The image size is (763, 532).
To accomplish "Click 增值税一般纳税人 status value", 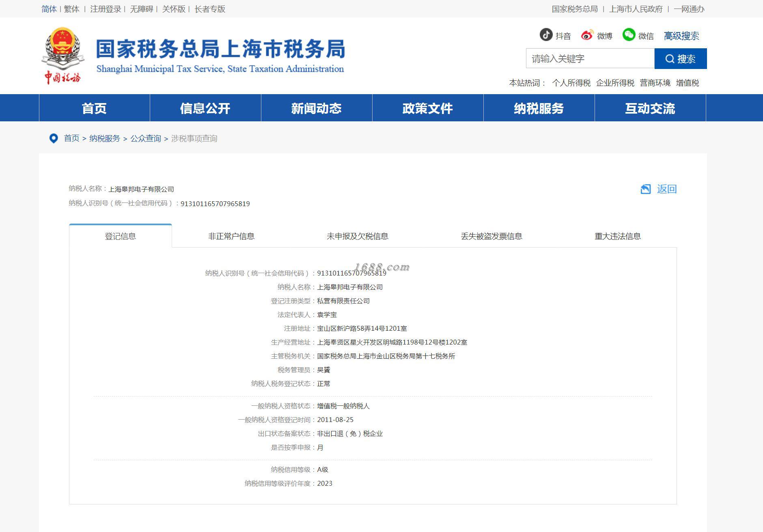I will coord(343,406).
